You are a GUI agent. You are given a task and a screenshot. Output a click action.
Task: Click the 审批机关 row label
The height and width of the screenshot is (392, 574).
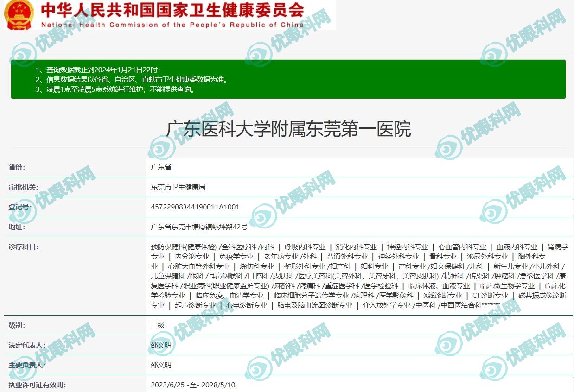(x=24, y=187)
